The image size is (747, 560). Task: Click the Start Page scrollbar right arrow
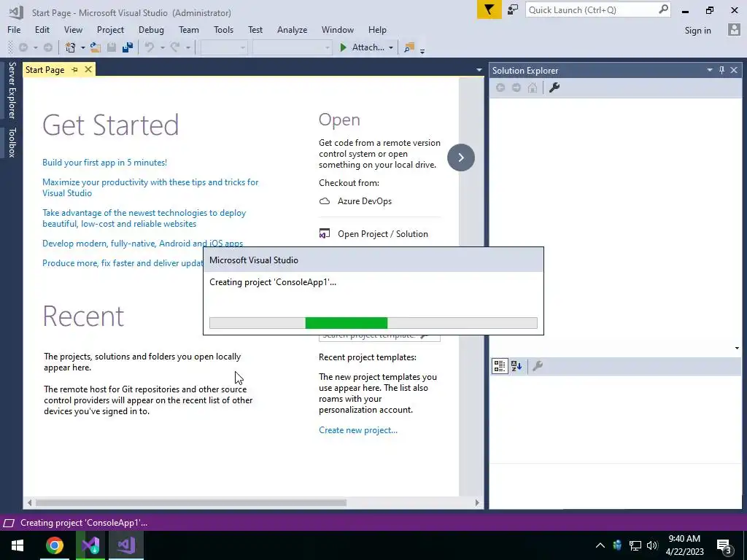pyautogui.click(x=477, y=502)
